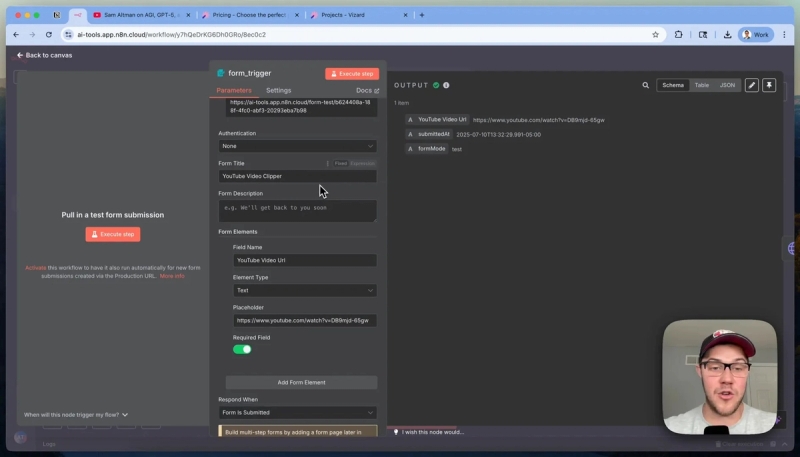Open the More info link

pyautogui.click(x=172, y=276)
